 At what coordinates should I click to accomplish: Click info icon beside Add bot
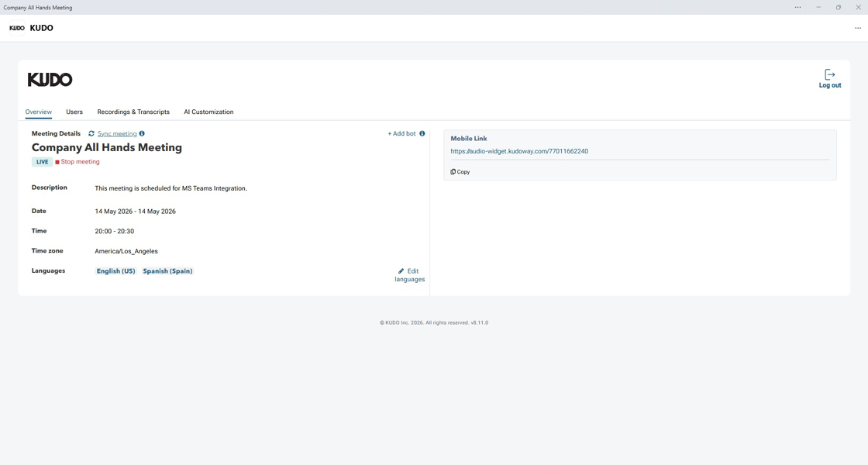[x=422, y=133]
